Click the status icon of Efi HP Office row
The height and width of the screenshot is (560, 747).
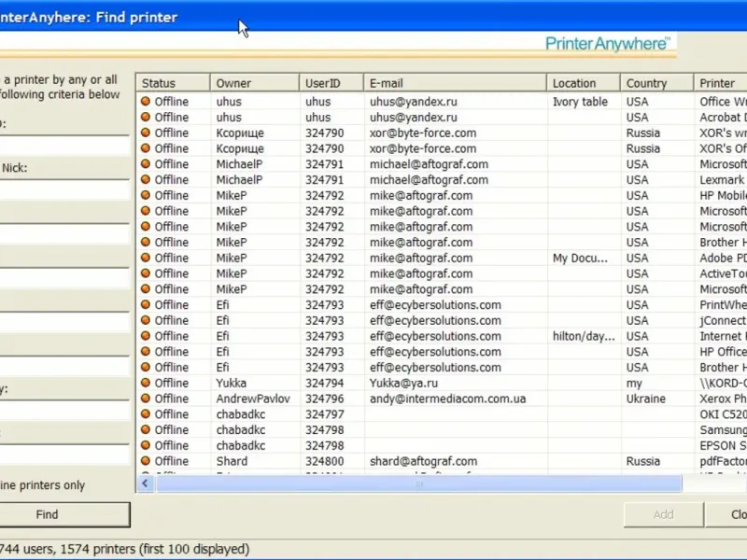pos(146,352)
